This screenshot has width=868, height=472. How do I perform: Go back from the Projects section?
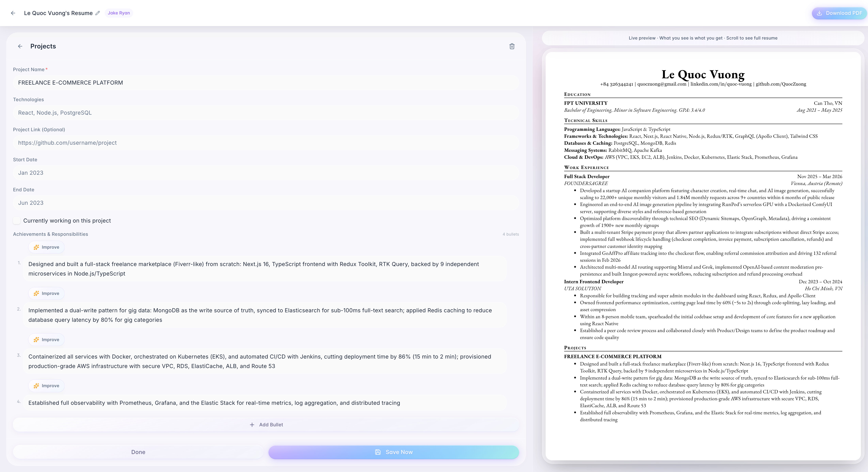click(20, 46)
